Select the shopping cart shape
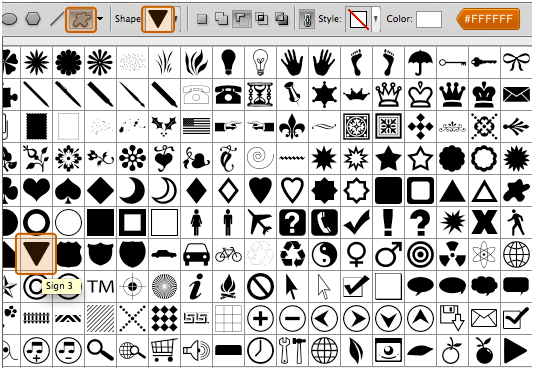The width and height of the screenshot is (534, 370). click(164, 350)
